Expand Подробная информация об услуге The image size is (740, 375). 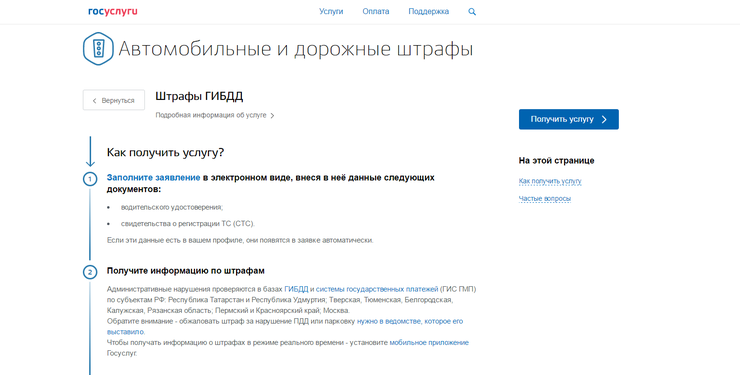[x=215, y=115]
